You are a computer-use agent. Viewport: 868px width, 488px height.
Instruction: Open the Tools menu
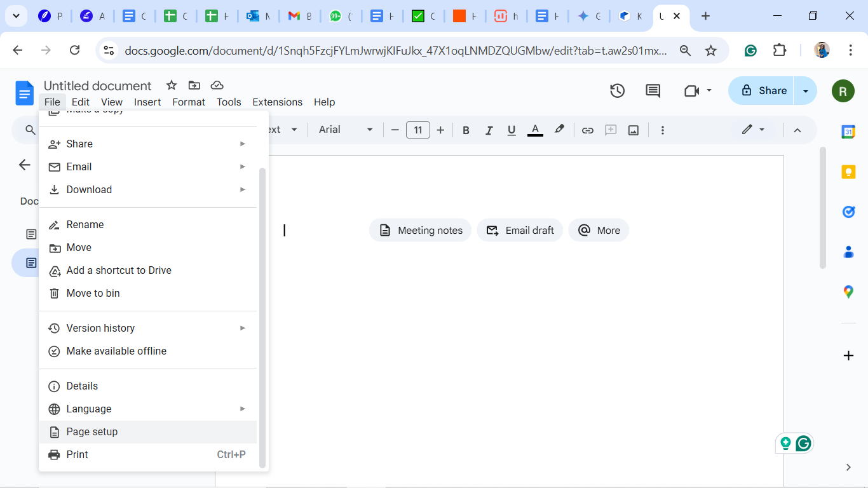[229, 102]
